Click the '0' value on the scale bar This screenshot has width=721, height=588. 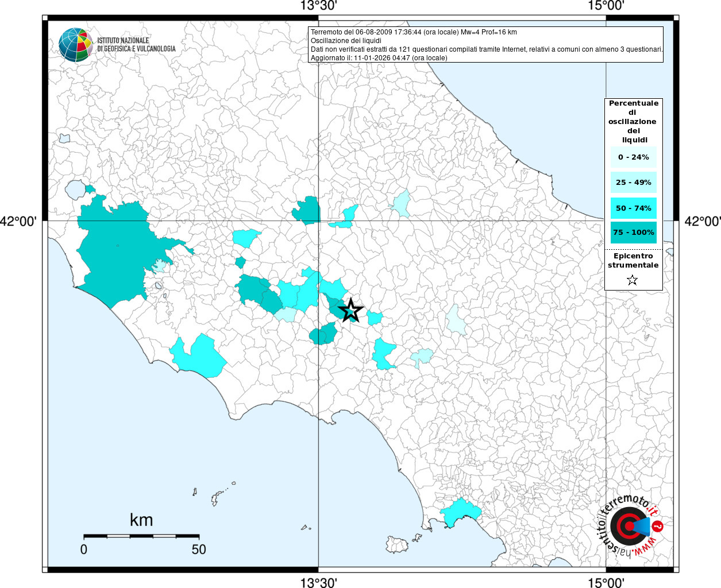(84, 549)
